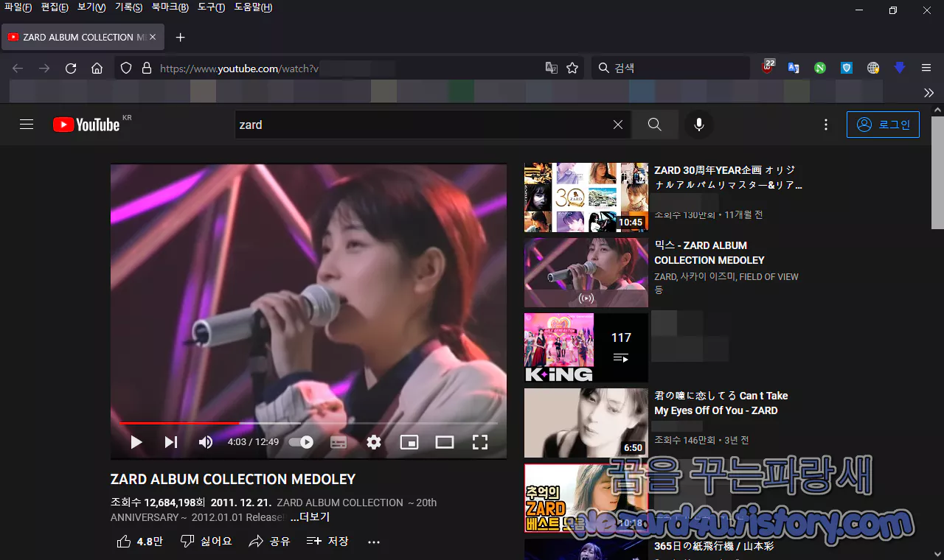
Task: Select the ZARD ALBUM COLLECTION browser tab
Action: 83,37
